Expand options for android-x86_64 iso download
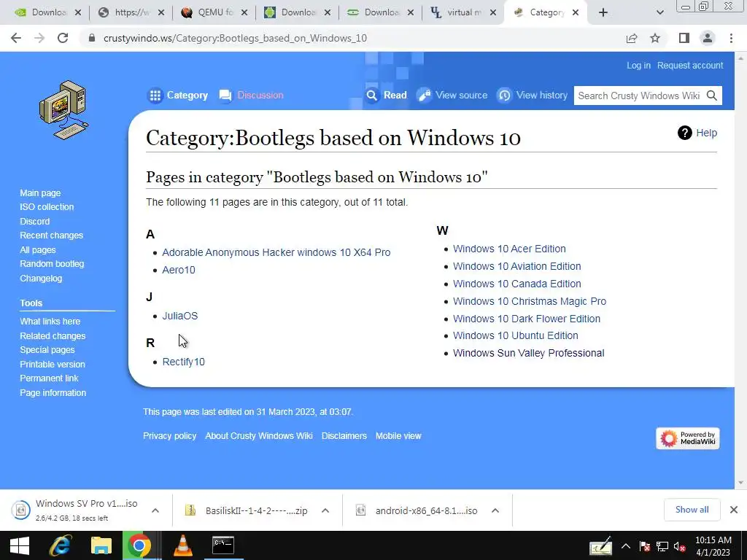The height and width of the screenshot is (560, 747). tap(495, 510)
